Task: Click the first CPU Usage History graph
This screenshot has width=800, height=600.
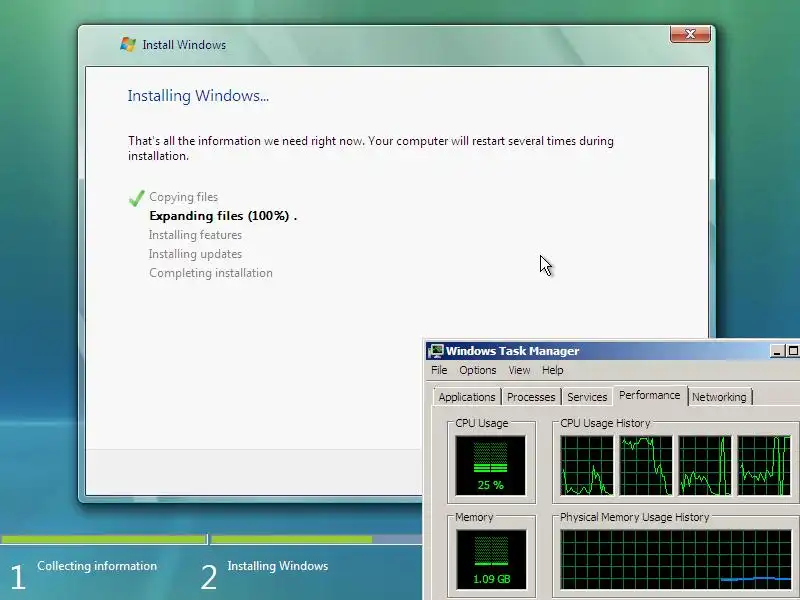Action: (587, 465)
